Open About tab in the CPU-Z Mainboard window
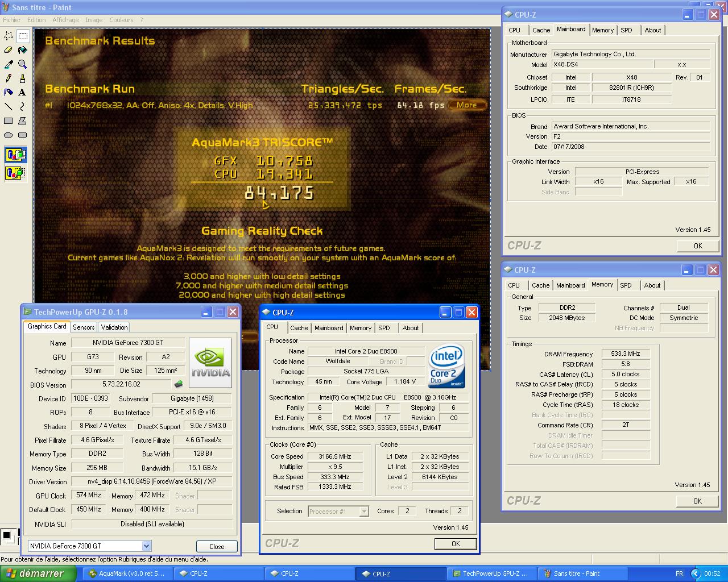Viewport: 728px width, 582px height. (x=653, y=30)
